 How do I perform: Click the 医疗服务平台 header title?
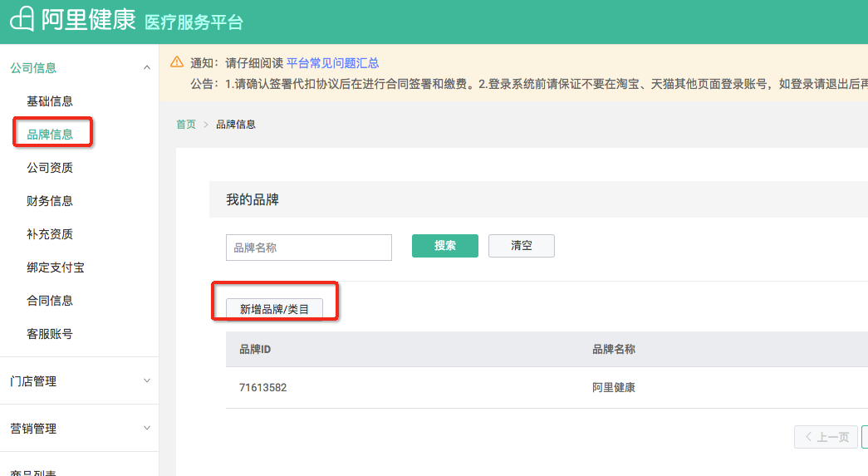point(194,22)
